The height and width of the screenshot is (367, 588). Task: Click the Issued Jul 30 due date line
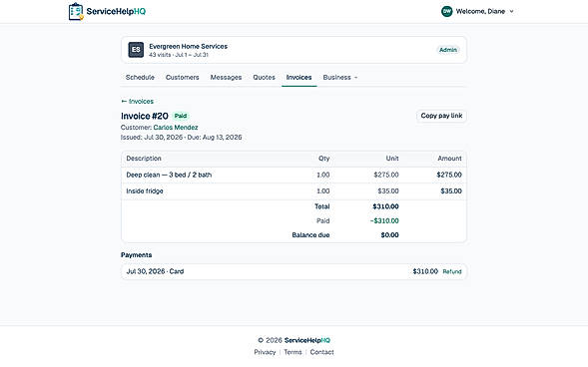click(x=181, y=137)
